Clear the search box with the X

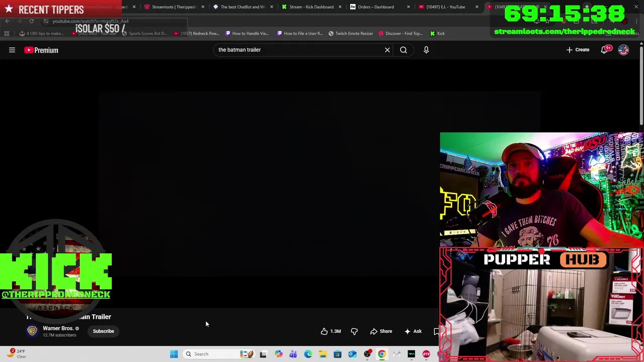[387, 50]
